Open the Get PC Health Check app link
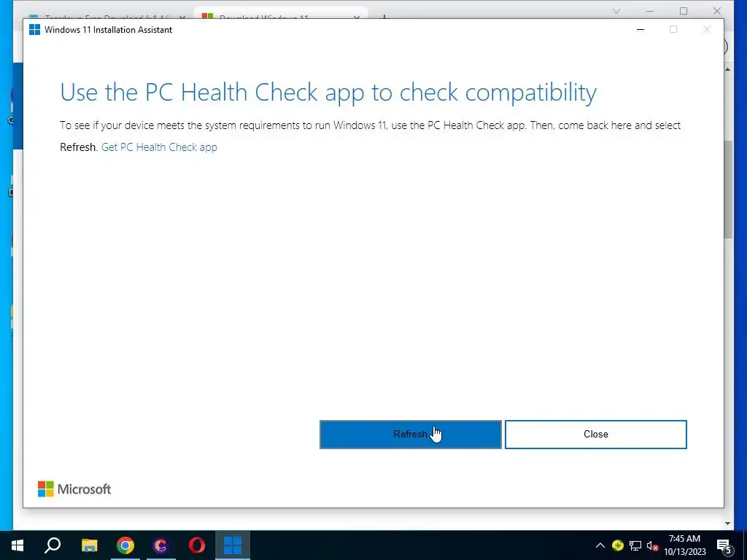 tap(159, 147)
